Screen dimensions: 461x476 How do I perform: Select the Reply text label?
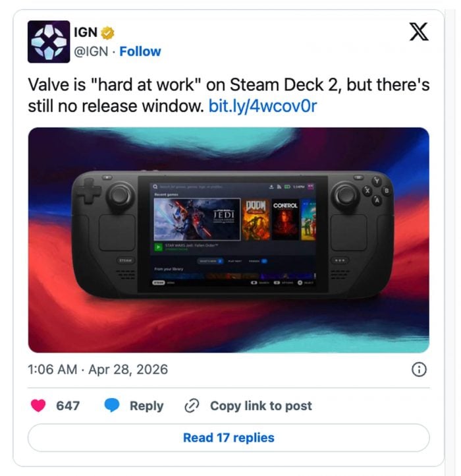146,406
